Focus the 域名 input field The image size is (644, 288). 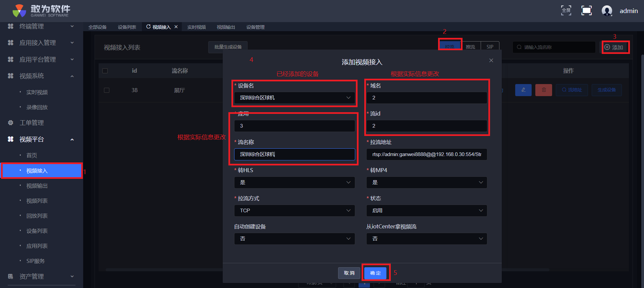coord(427,98)
